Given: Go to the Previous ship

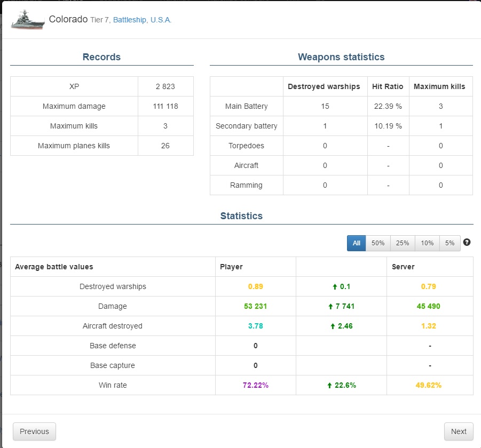Looking at the screenshot, I should tap(34, 431).
